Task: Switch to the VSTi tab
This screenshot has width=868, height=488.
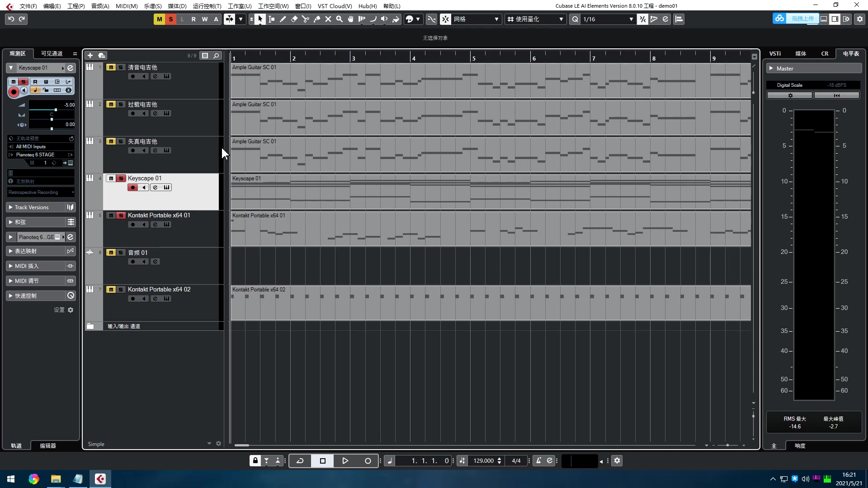Action: tap(775, 53)
